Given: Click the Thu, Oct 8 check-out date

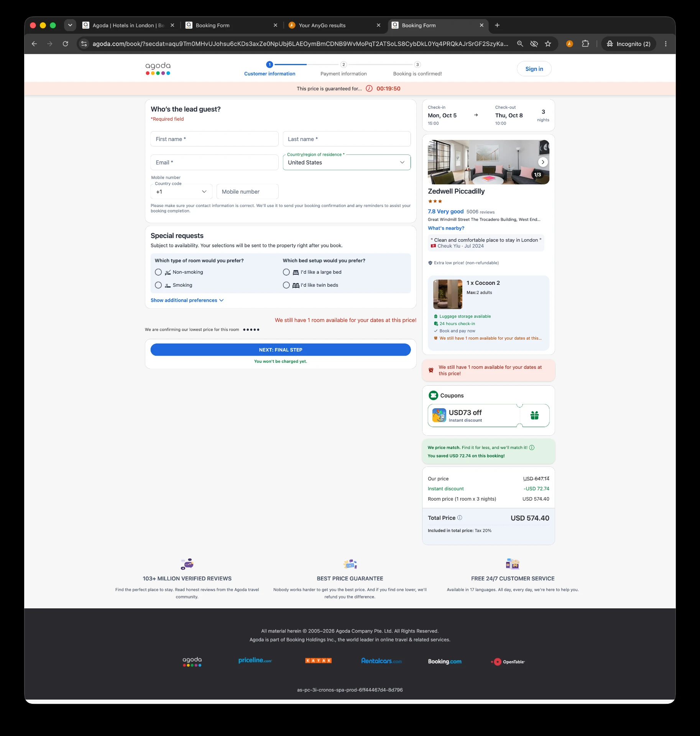Looking at the screenshot, I should coord(509,115).
